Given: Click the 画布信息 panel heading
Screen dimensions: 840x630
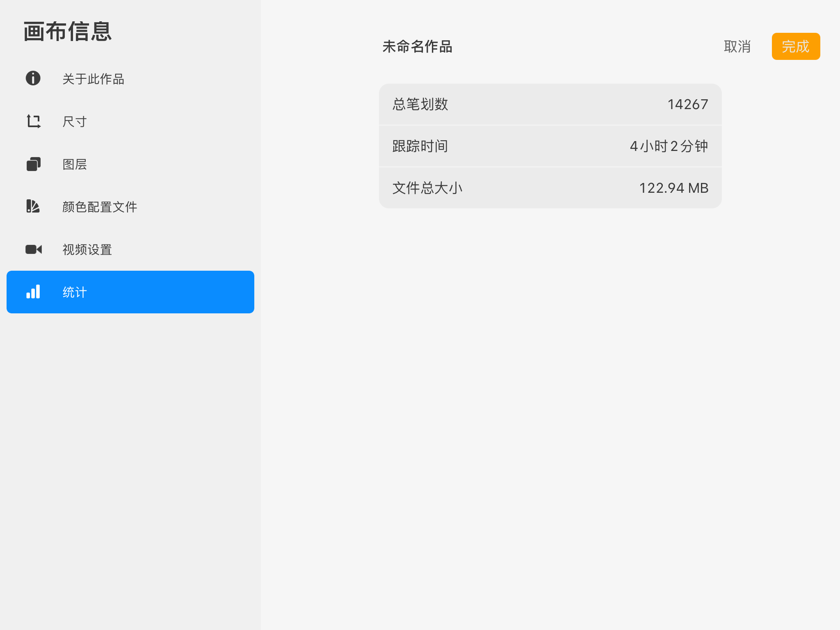Looking at the screenshot, I should (68, 32).
